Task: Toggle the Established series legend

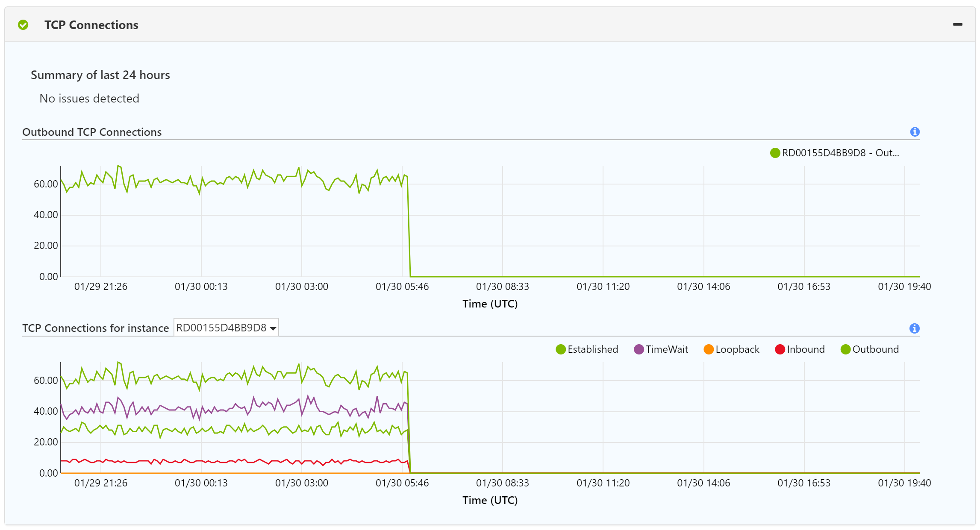Action: 592,349
